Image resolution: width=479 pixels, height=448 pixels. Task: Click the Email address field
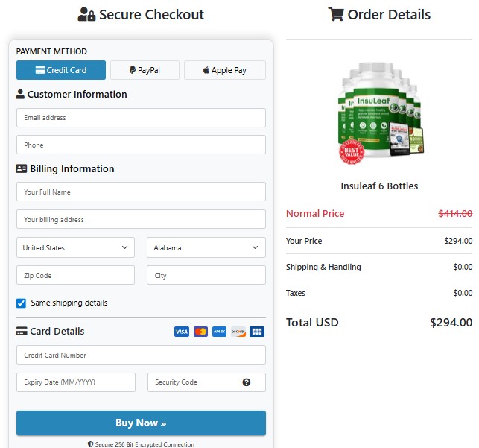(x=141, y=118)
